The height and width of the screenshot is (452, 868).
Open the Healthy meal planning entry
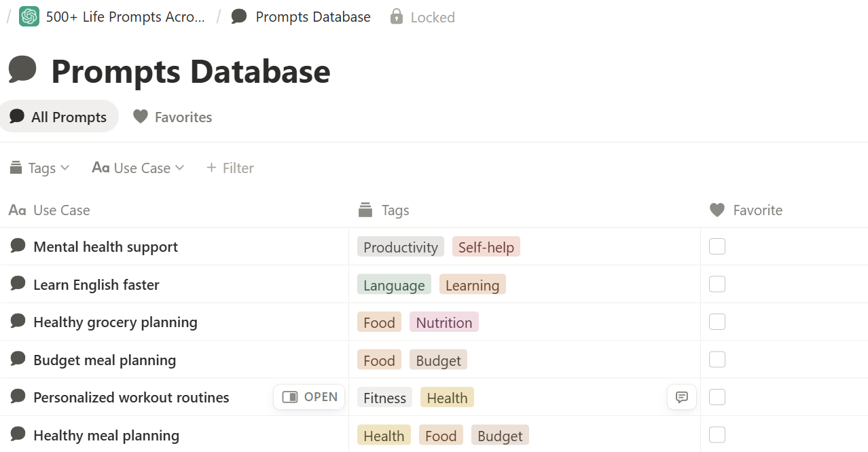coord(106,435)
